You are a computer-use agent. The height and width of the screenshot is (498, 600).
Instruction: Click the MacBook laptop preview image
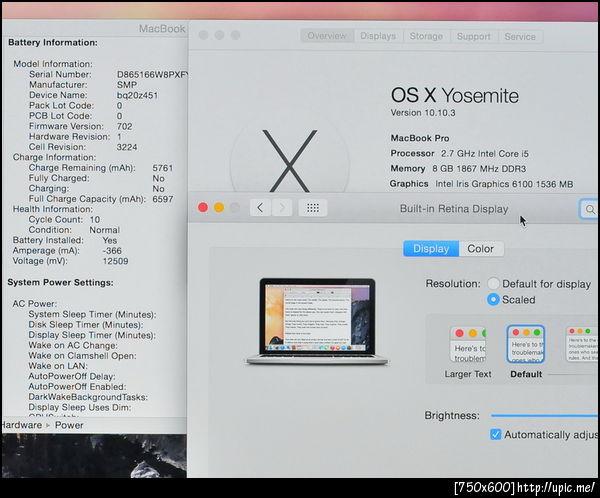pos(317,322)
